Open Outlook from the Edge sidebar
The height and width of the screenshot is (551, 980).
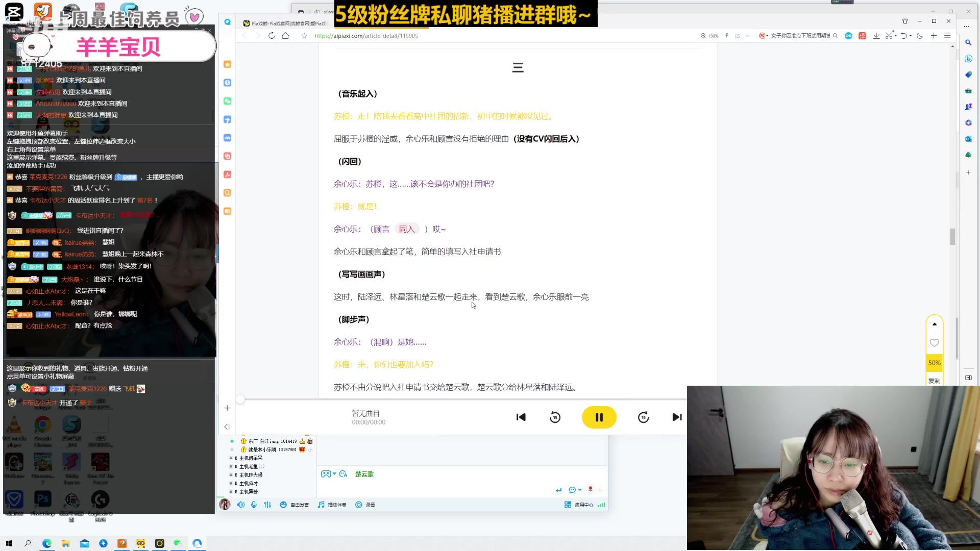pyautogui.click(x=968, y=138)
